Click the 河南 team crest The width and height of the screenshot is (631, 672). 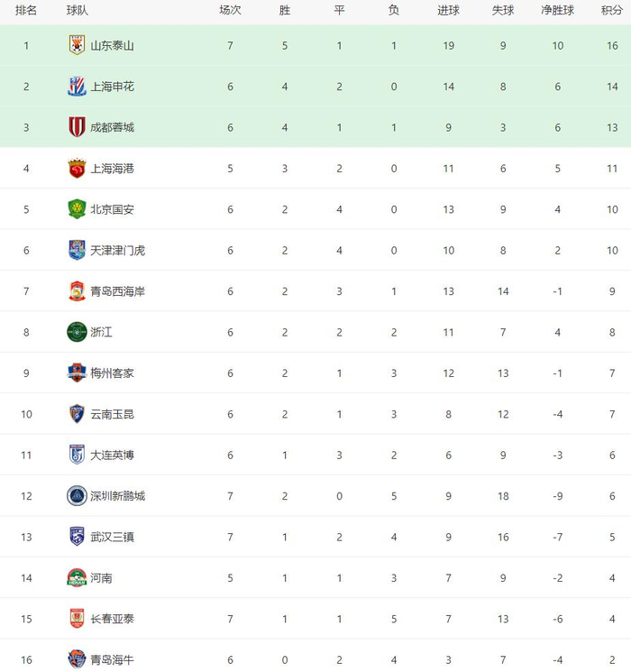[x=77, y=577]
